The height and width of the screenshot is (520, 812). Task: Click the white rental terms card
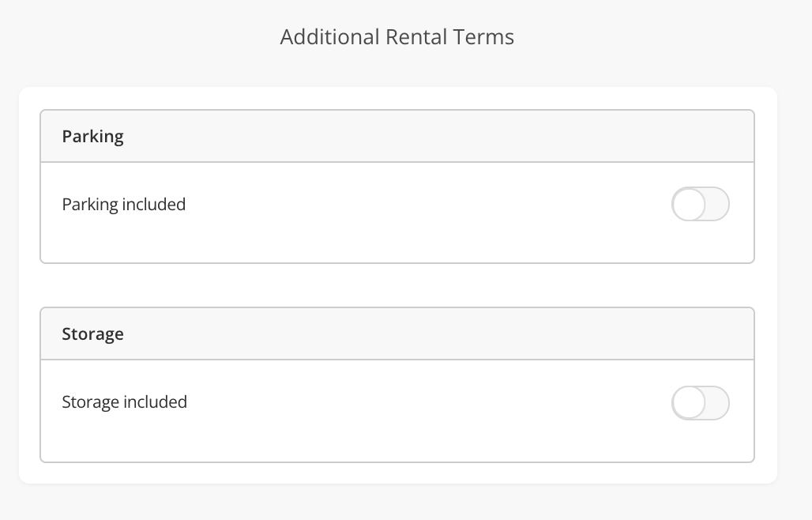[397, 284]
